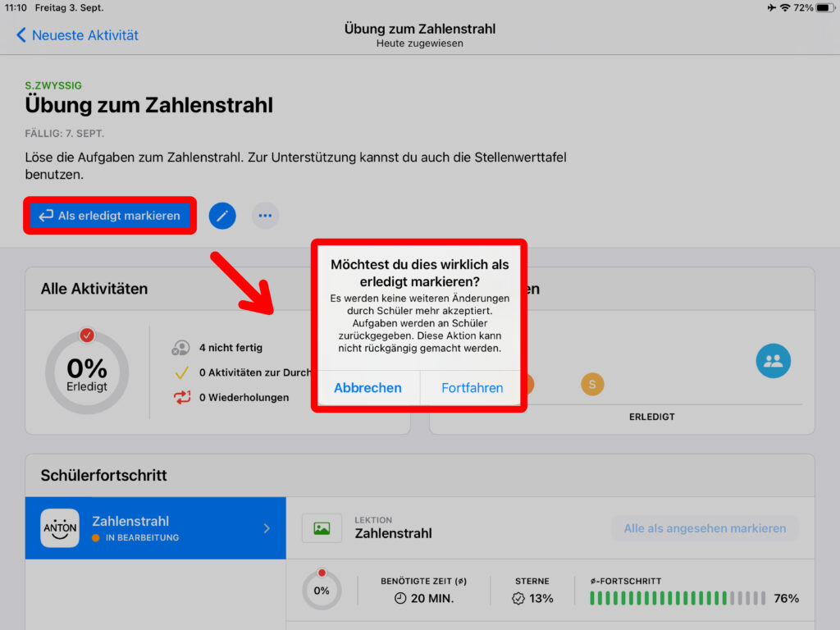Tap the green average progress bar
The width and height of the screenshot is (840, 630).
(677, 598)
